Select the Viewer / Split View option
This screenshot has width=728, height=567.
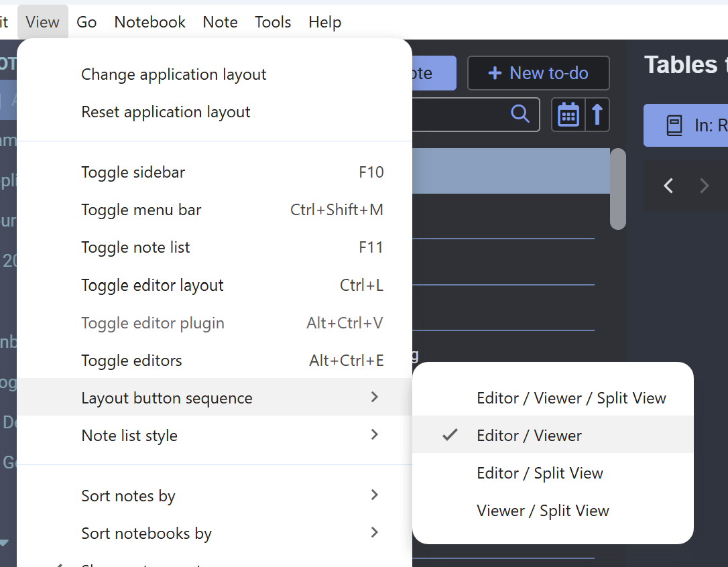[542, 510]
